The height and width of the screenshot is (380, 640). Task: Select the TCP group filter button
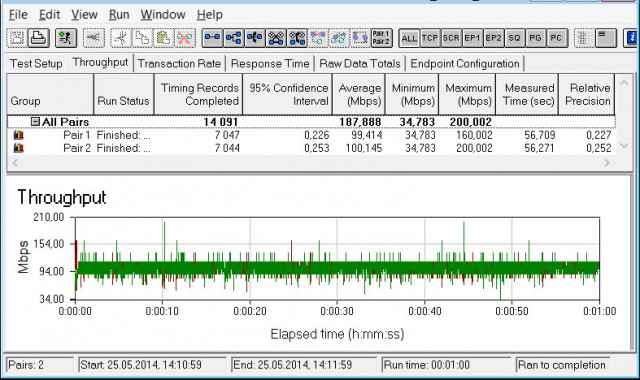tap(430, 38)
